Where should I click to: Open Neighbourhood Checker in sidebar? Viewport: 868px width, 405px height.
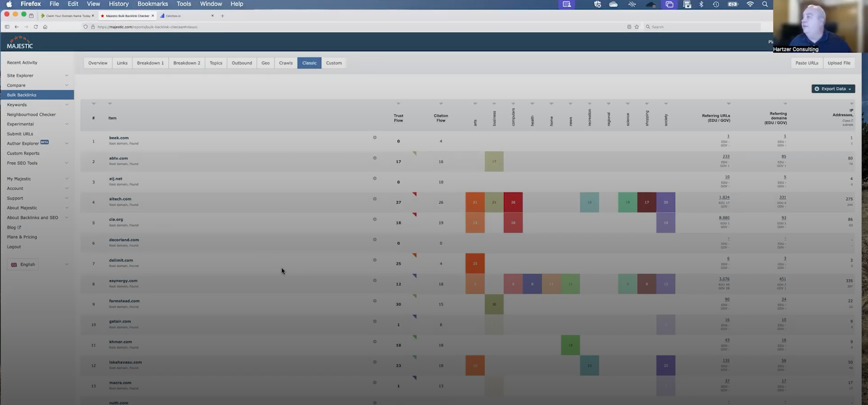pos(31,114)
